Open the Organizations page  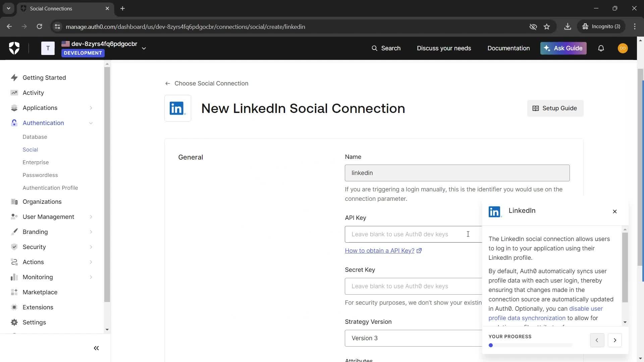42,202
